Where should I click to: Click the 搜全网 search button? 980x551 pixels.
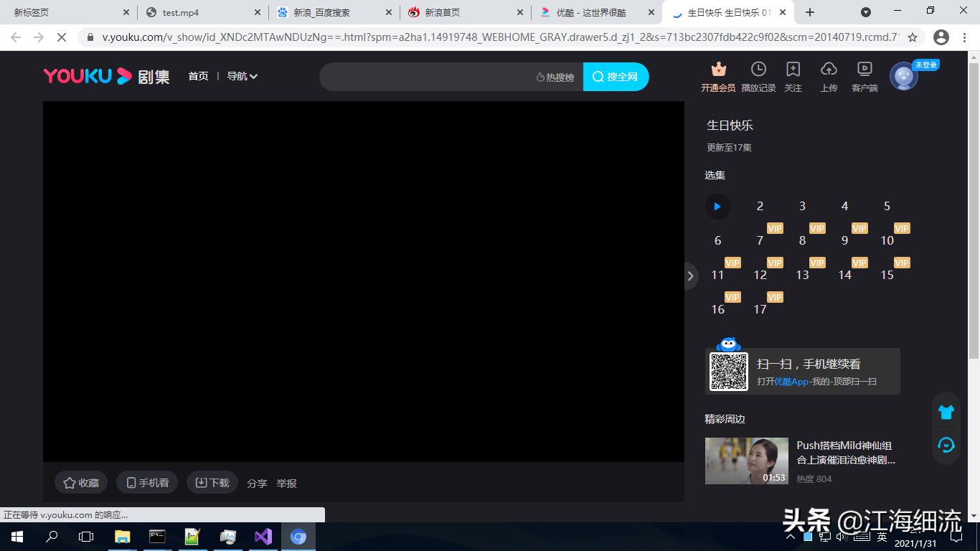[616, 77]
